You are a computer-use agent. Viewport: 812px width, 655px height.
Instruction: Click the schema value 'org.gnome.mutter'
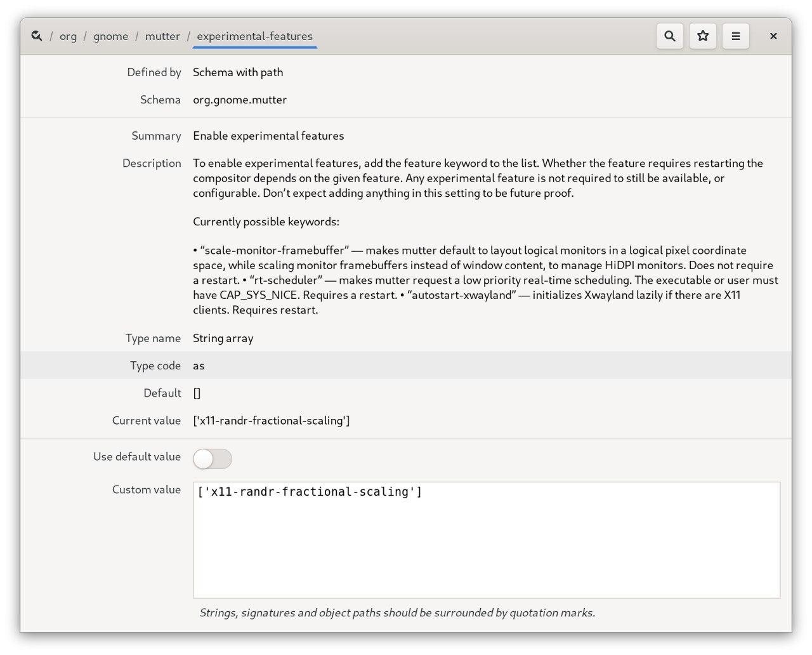[240, 100]
